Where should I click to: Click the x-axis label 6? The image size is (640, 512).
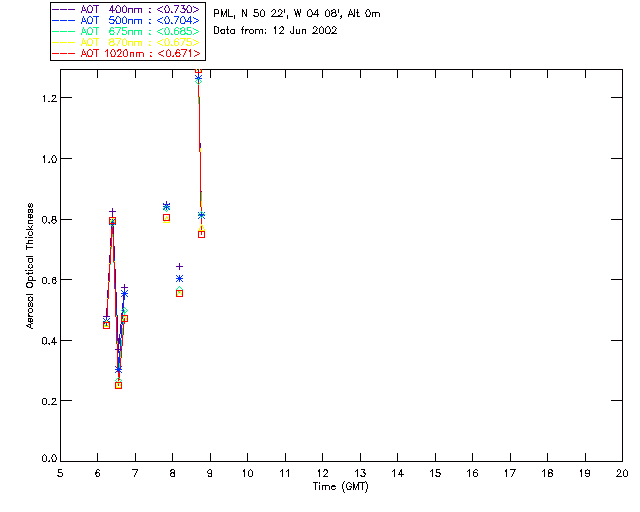tap(98, 473)
